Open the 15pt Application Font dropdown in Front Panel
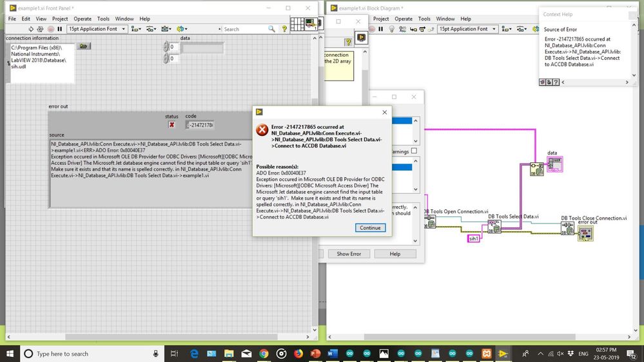The height and width of the screenshot is (362, 644). point(97,29)
